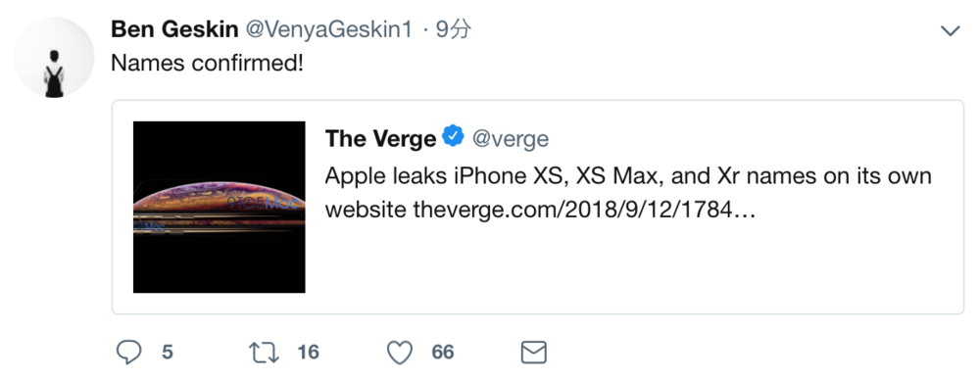The width and height of the screenshot is (980, 379).
Task: Open the 9分 timestamp permalink
Action: pyautogui.click(x=453, y=29)
